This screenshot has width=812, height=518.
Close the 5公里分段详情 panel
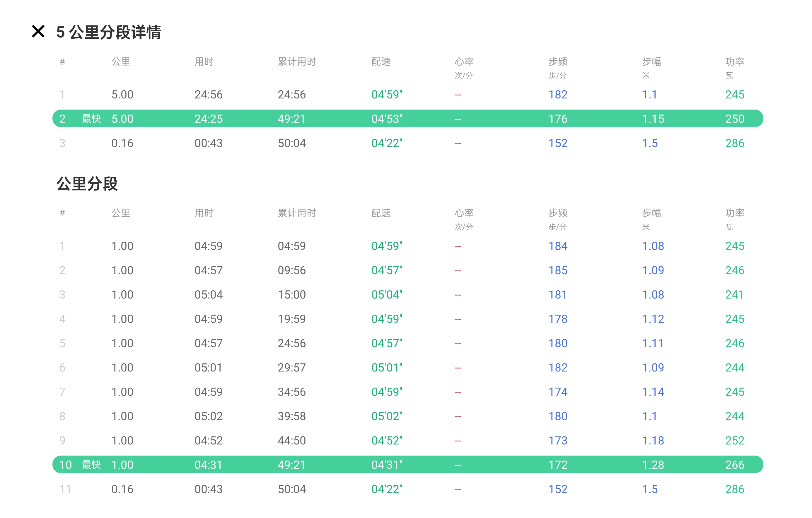pos(38,31)
